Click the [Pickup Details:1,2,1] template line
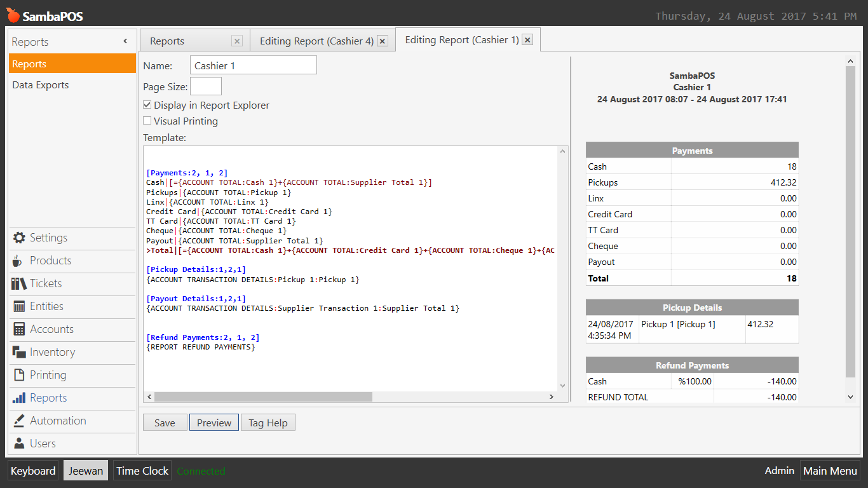Image resolution: width=868 pixels, height=488 pixels. [196, 269]
